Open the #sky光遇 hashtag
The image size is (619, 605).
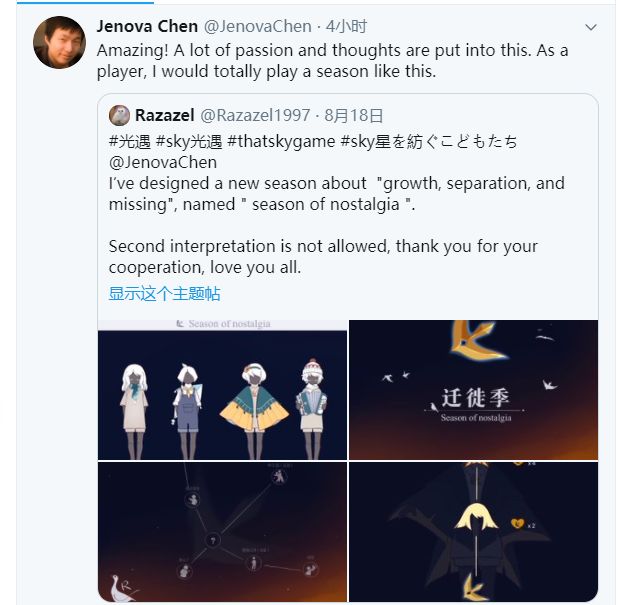191,141
